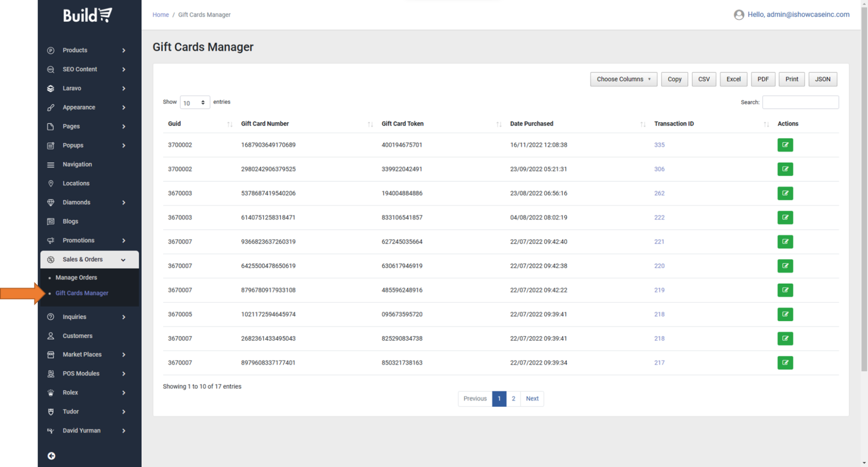868x467 pixels.
Task: Open transaction ID 306 link
Action: (659, 169)
